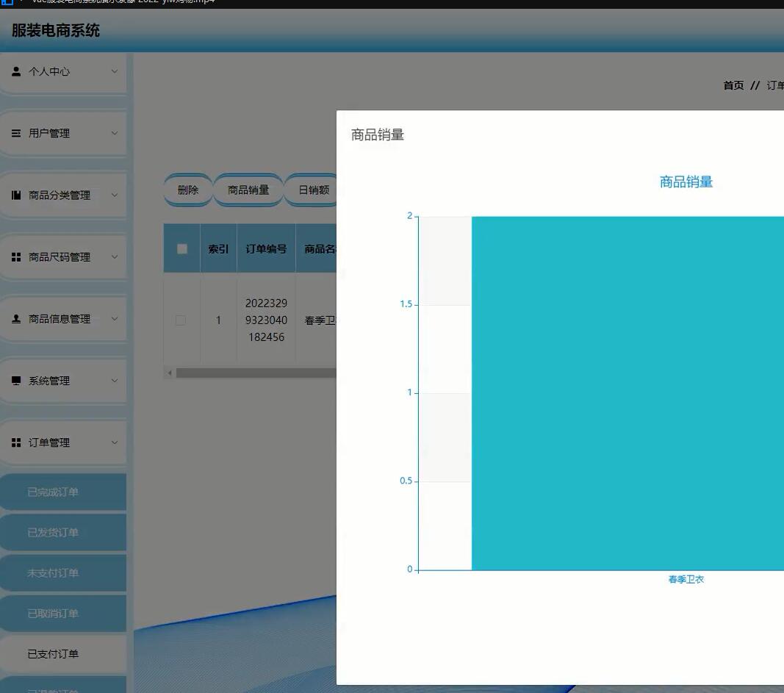
Task: Open the 已支付订单 submenu item
Action: click(x=63, y=654)
